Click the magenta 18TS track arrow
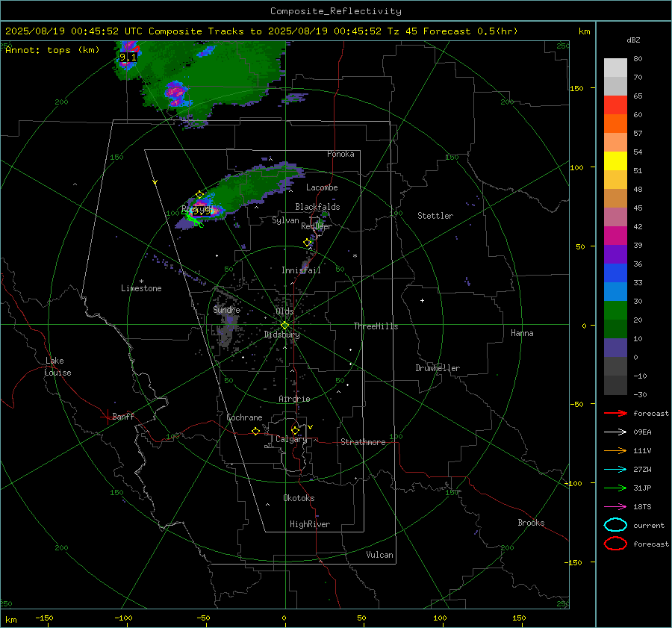 (x=615, y=507)
